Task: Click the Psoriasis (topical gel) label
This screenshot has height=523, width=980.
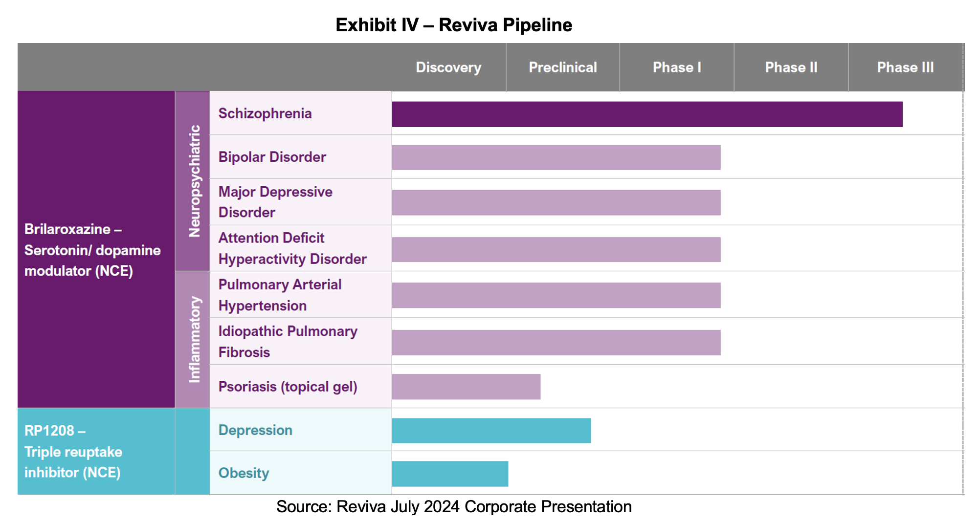Action: pos(288,387)
